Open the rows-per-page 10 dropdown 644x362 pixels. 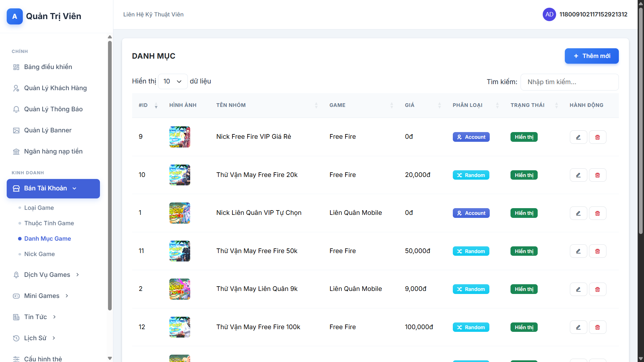pos(172,81)
